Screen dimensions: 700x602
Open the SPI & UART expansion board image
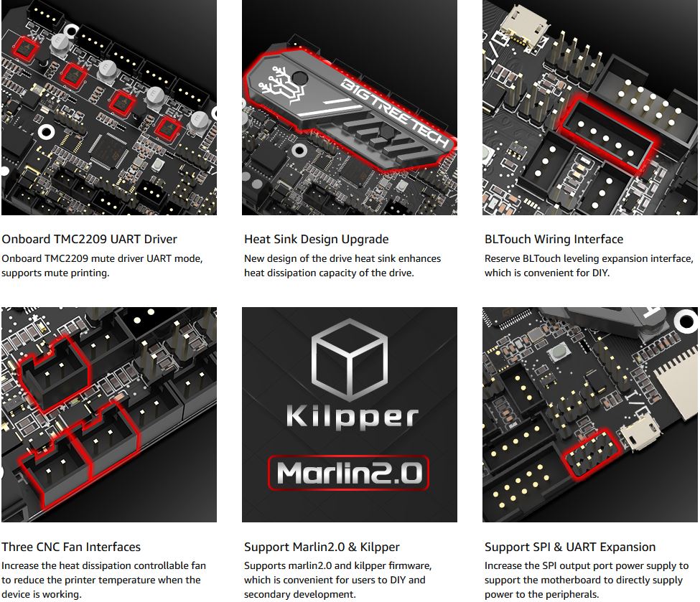pyautogui.click(x=590, y=415)
